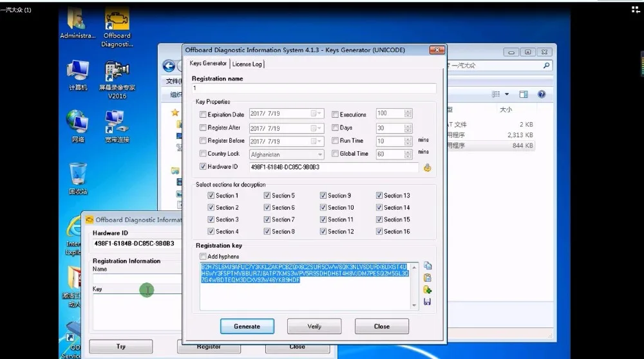Screen dimensions: 644x359
Task: Click the Explorer search magnifier icon
Action: coord(546,66)
